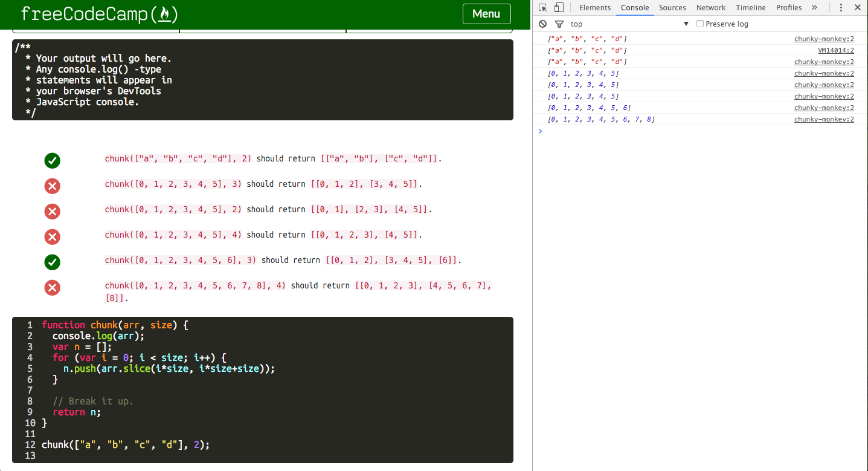Click the freeCodeCamp title link
Image resolution: width=868 pixels, height=471 pixels.
pos(99,14)
